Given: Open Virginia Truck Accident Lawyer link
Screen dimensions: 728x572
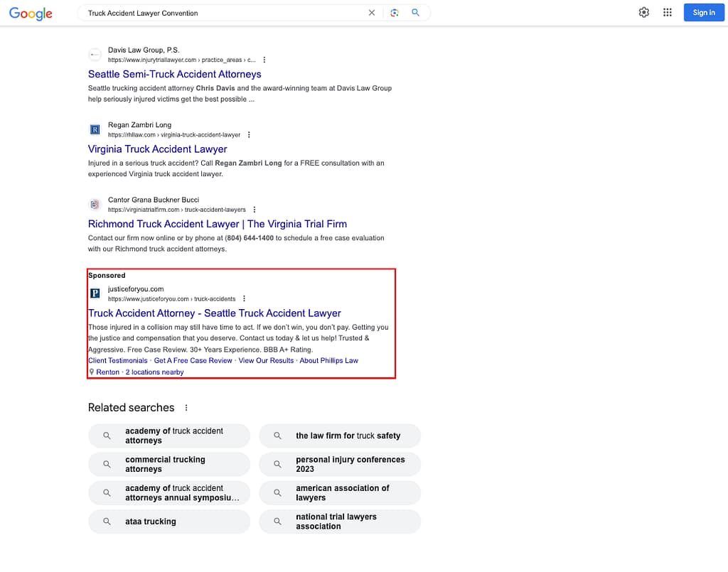Looking at the screenshot, I should click(157, 149).
